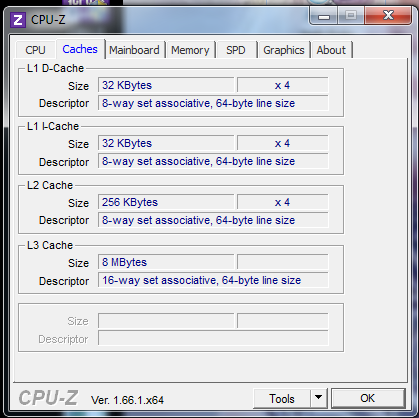Click the L2 Cache 256 KBytes size field
Viewport: 419px width, 418px height.
pos(166,202)
